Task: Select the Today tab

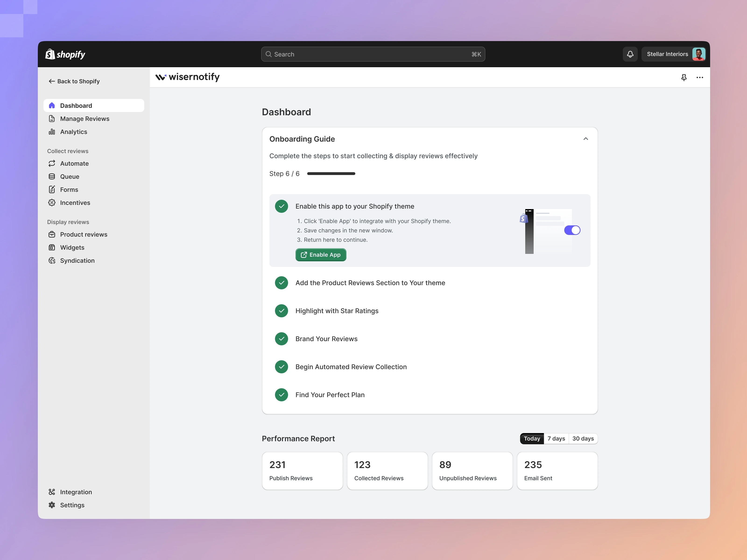Action: [532, 438]
